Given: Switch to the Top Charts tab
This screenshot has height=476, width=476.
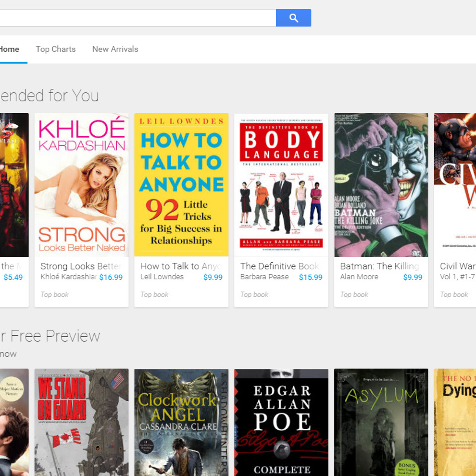Looking at the screenshot, I should tap(56, 49).
